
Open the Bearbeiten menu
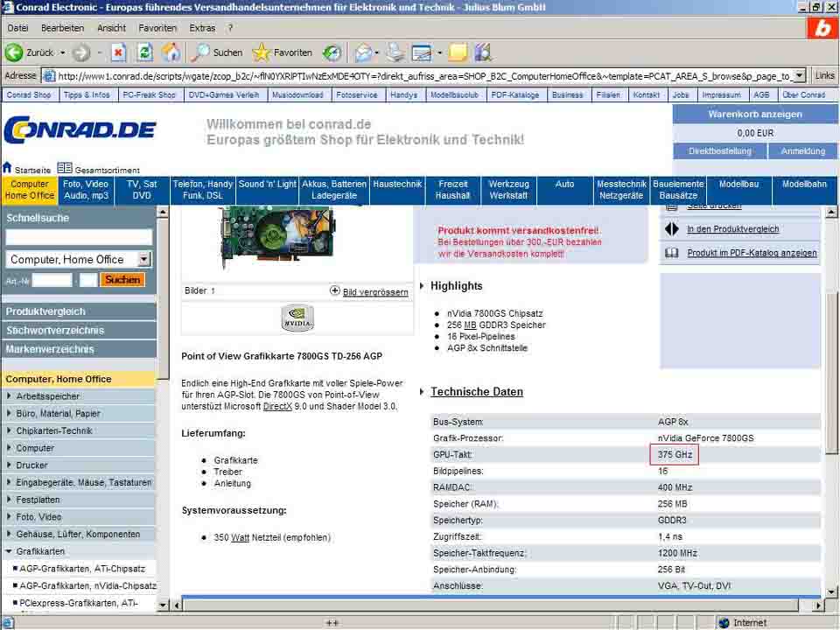(x=62, y=28)
